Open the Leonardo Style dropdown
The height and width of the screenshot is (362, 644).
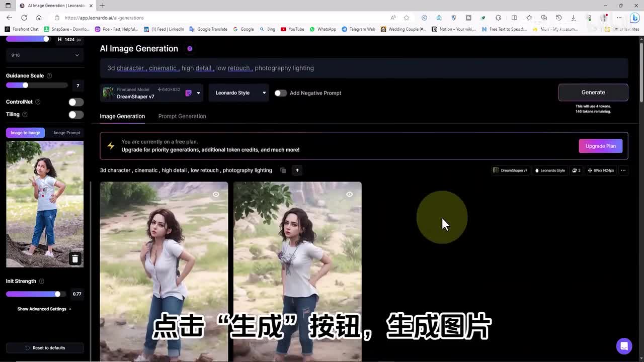tap(239, 93)
